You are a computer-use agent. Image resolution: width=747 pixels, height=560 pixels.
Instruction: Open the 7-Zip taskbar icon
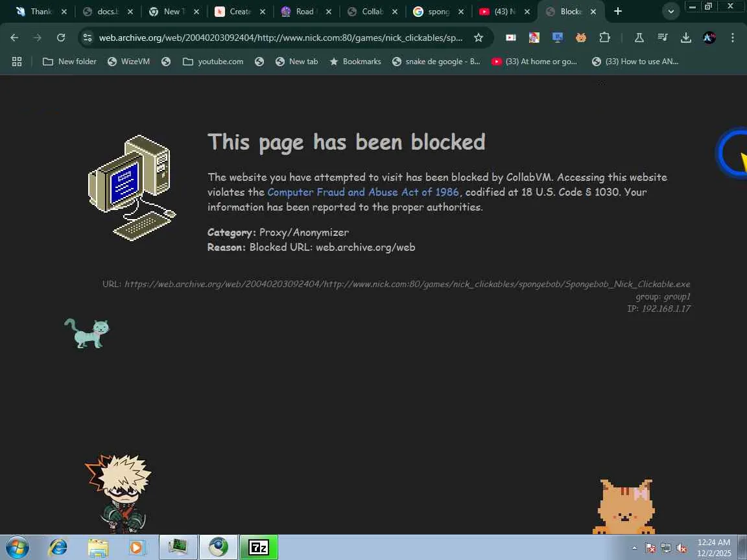(x=259, y=547)
